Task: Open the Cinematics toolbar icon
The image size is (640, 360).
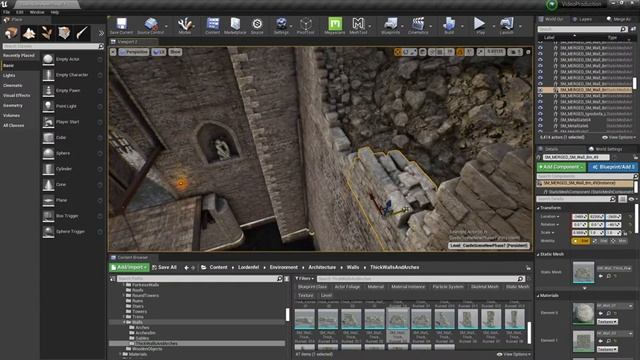Action: tap(418, 25)
